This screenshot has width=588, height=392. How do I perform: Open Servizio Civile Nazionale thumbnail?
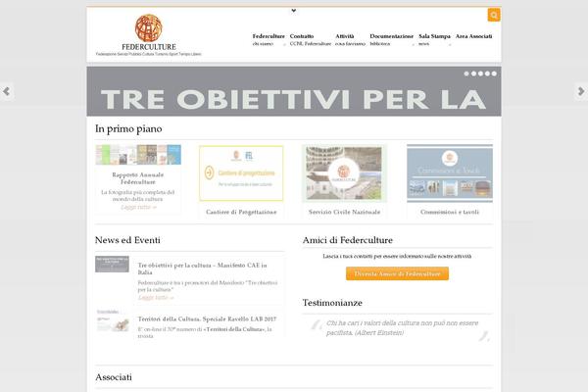point(344,172)
